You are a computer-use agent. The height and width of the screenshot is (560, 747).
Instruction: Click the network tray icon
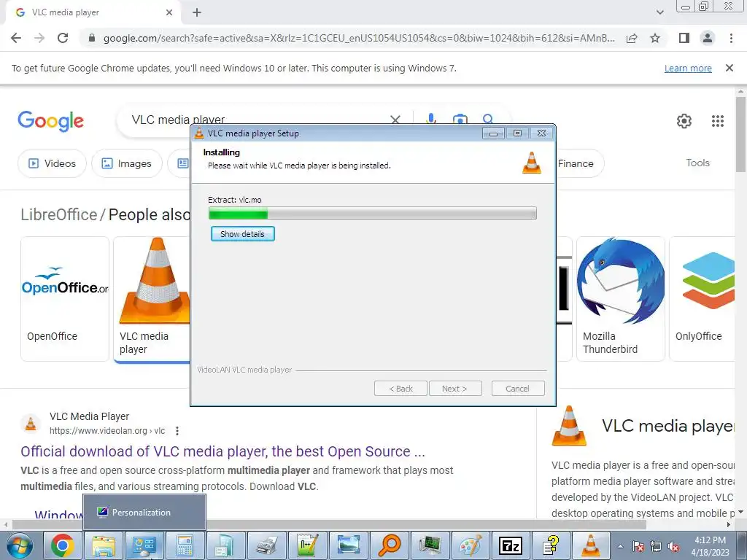(x=656, y=547)
